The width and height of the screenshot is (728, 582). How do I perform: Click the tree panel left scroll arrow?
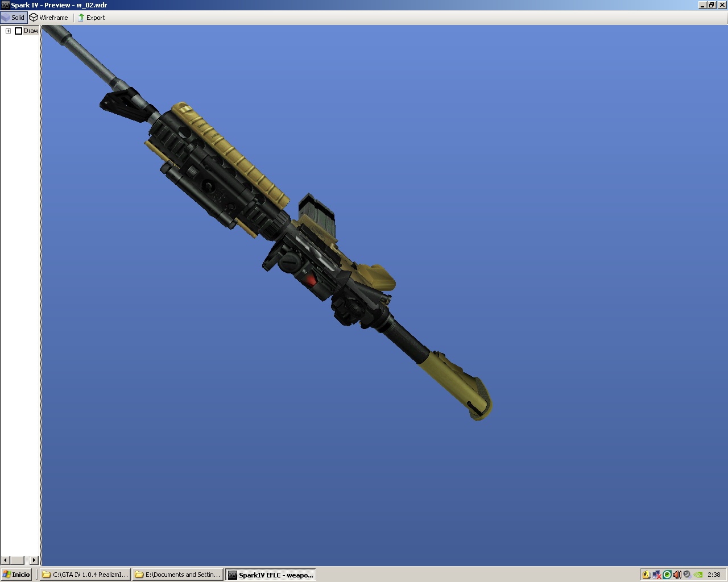click(6, 560)
